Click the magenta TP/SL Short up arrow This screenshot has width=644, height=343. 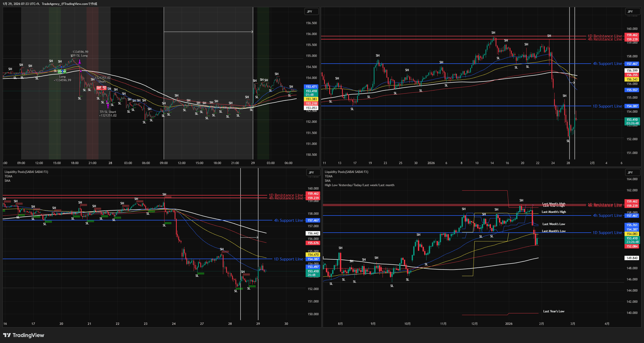tap(108, 106)
